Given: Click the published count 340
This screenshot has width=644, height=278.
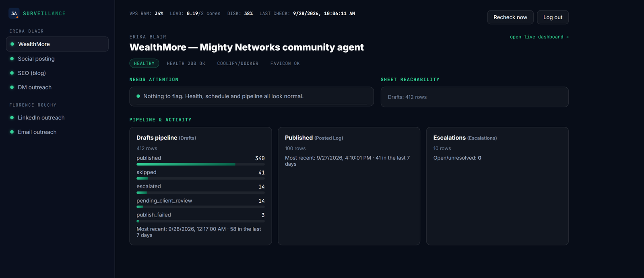Looking at the screenshot, I should (260, 158).
